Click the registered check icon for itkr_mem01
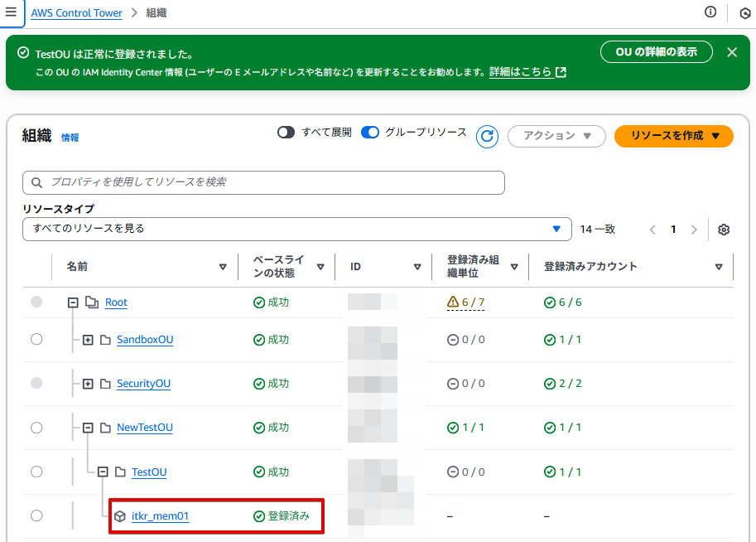This screenshot has height=542, width=756. click(x=259, y=516)
